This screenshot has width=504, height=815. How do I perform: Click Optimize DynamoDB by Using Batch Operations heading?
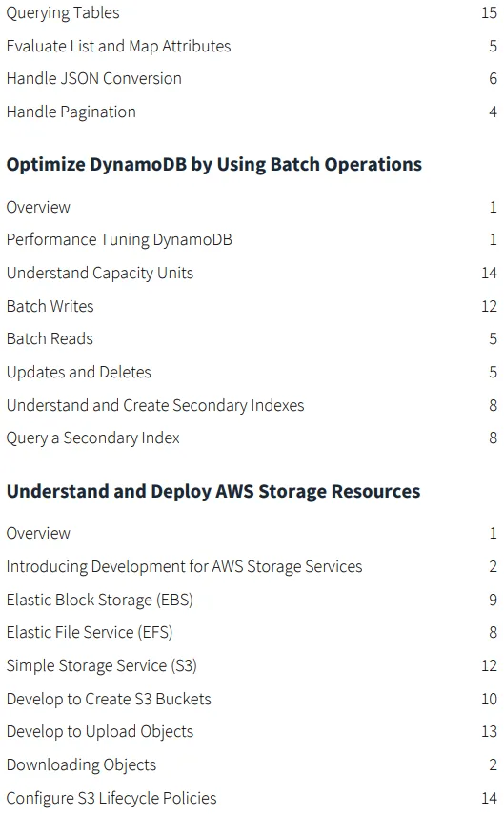214,165
